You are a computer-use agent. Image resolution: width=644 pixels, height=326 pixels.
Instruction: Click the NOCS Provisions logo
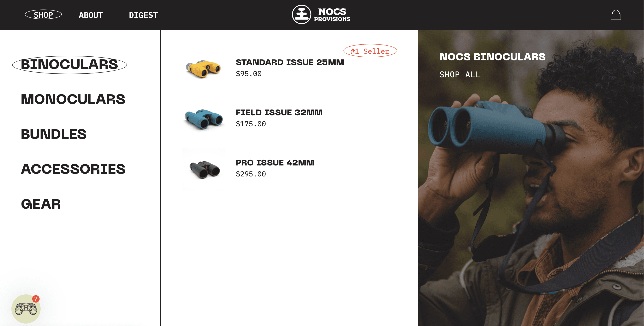point(321,15)
